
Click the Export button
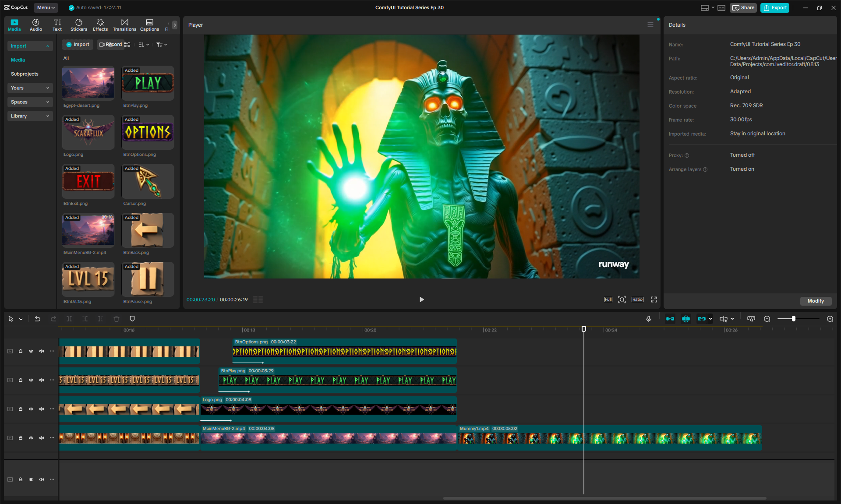(x=775, y=7)
